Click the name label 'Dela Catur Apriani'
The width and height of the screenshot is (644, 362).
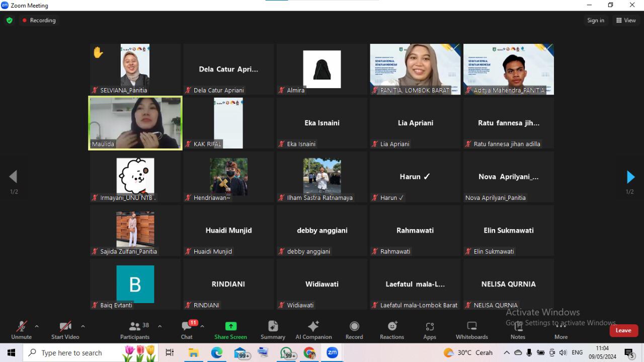pyautogui.click(x=218, y=90)
